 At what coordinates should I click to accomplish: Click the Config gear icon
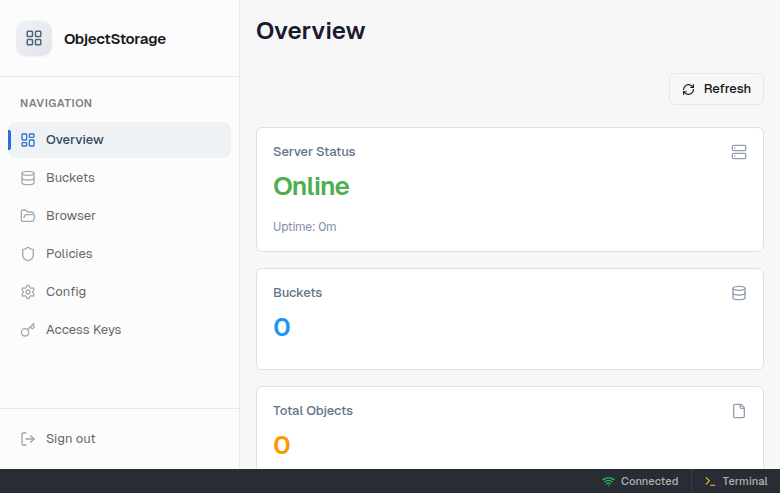coord(28,292)
